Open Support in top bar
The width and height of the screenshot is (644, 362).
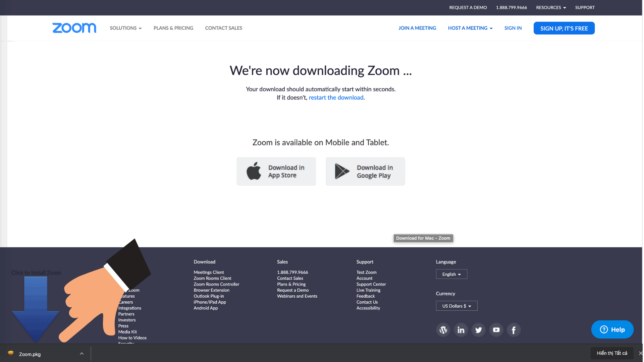pyautogui.click(x=585, y=7)
